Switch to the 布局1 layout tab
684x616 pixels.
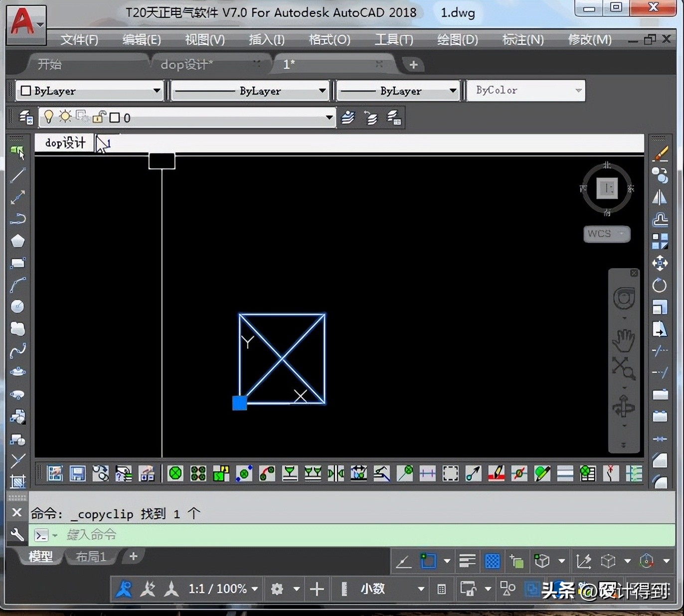coord(91,557)
